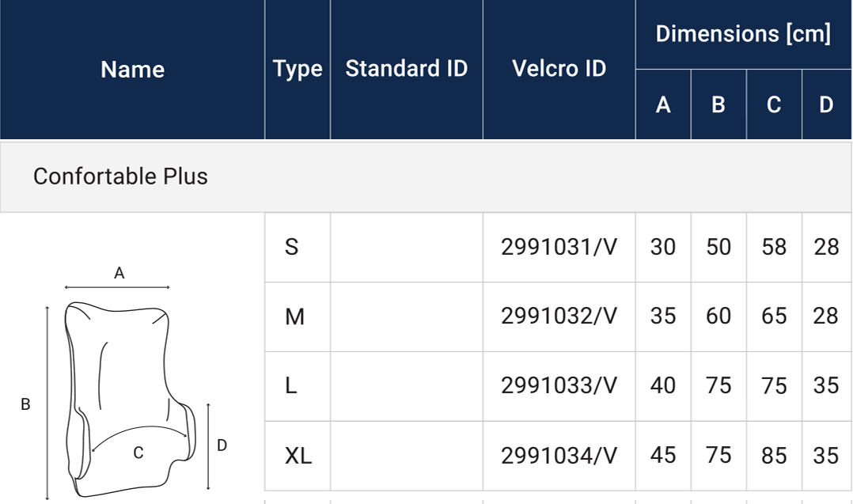Click dimension D sub-header
Screen dimensions: 853x504
click(826, 104)
